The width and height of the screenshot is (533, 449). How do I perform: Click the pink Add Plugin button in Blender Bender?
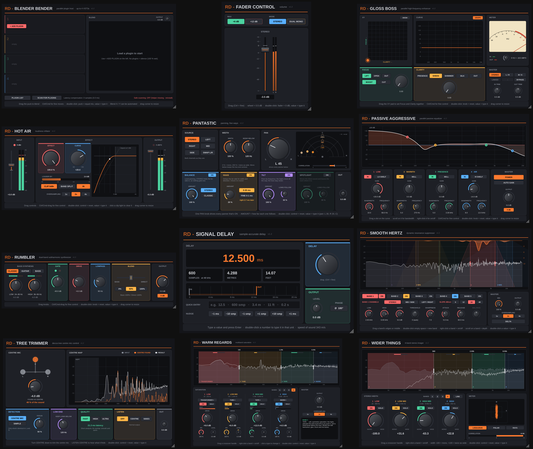coord(17,26)
